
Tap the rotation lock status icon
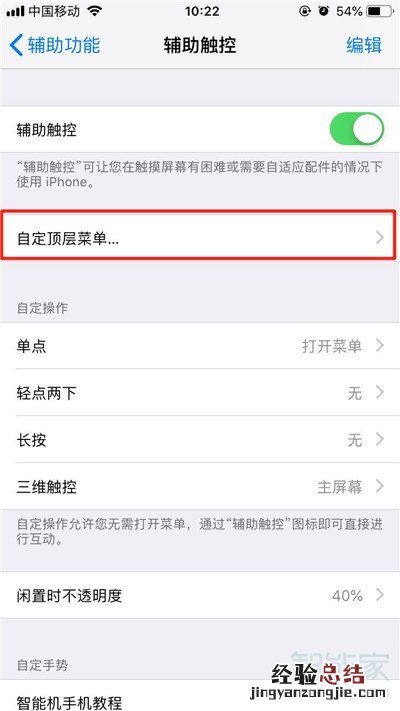tap(305, 11)
